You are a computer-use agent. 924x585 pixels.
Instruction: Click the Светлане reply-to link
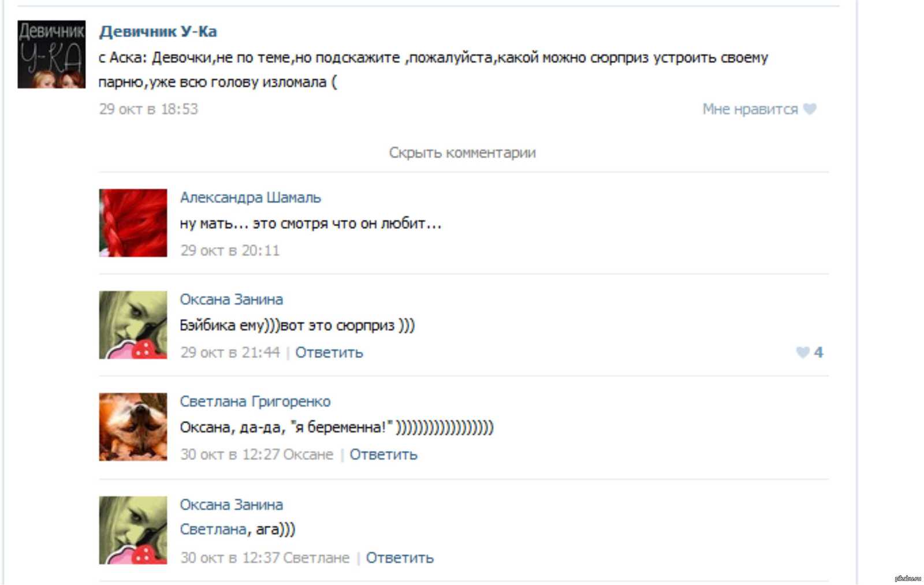click(x=316, y=558)
